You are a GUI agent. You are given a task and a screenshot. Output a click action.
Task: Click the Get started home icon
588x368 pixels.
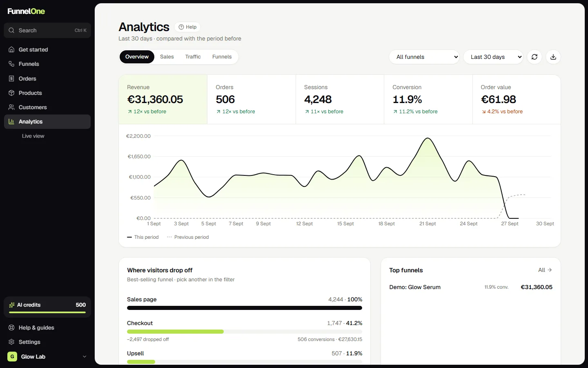pyautogui.click(x=11, y=49)
